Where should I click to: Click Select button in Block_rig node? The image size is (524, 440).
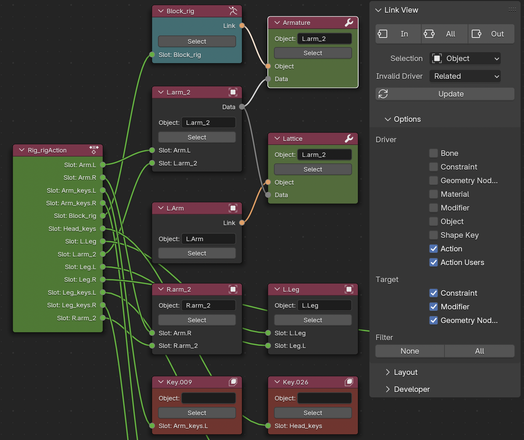tap(197, 41)
